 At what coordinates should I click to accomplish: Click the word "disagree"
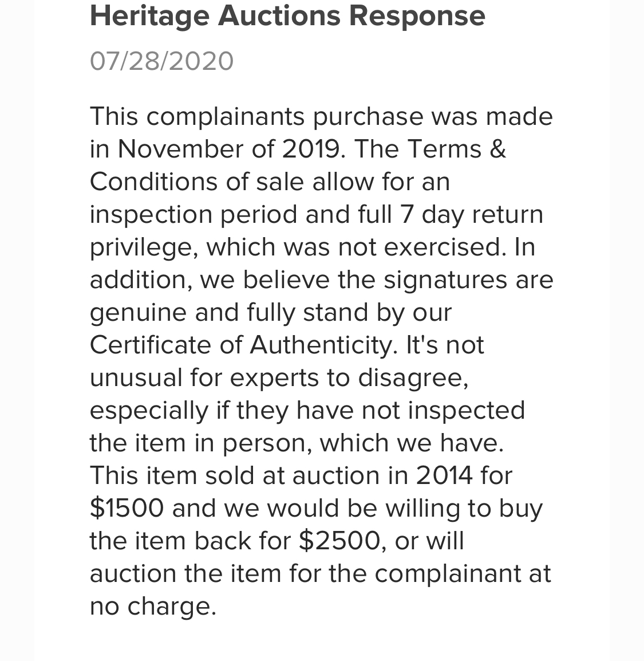412,378
